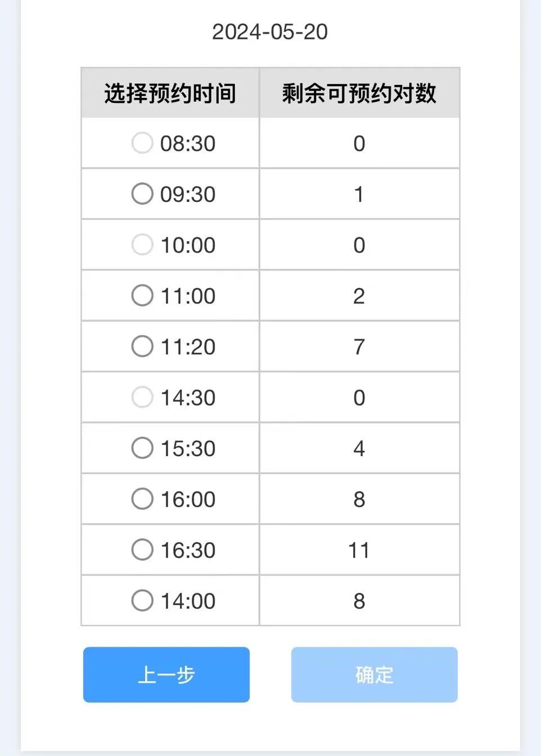Screen dimensions: 541x756
Task: Click the 16:30 time label text
Action: [188, 550]
